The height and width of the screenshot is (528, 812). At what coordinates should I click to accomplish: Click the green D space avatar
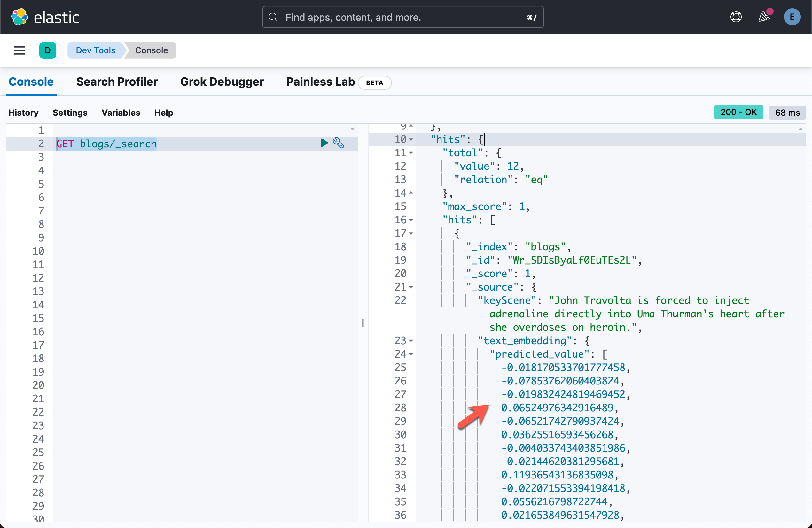(x=48, y=50)
